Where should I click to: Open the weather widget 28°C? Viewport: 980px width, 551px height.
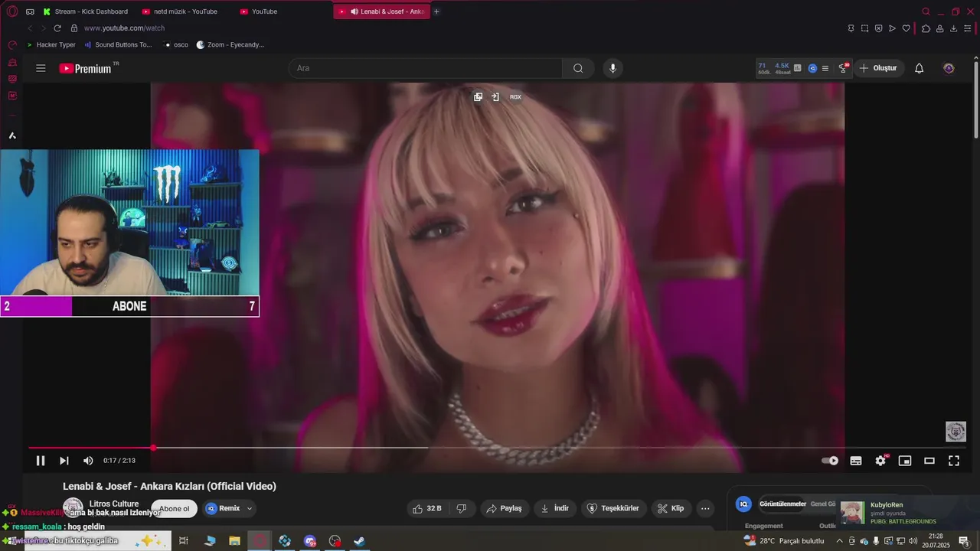pos(784,541)
